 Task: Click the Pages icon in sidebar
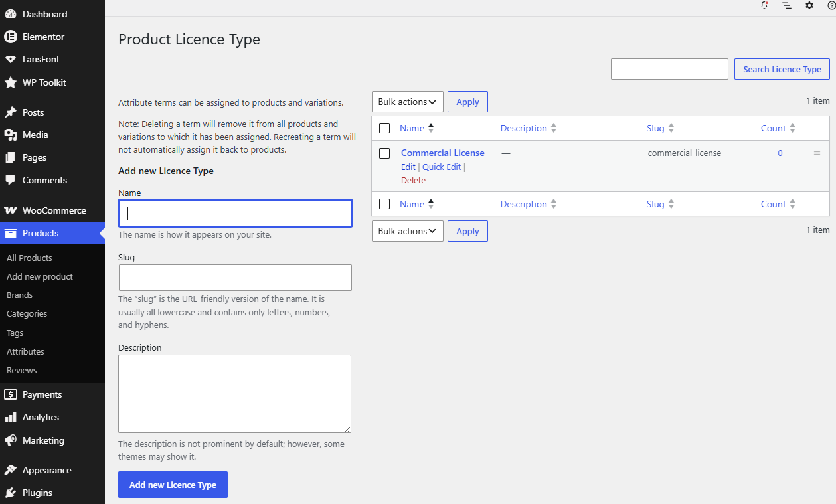11,157
